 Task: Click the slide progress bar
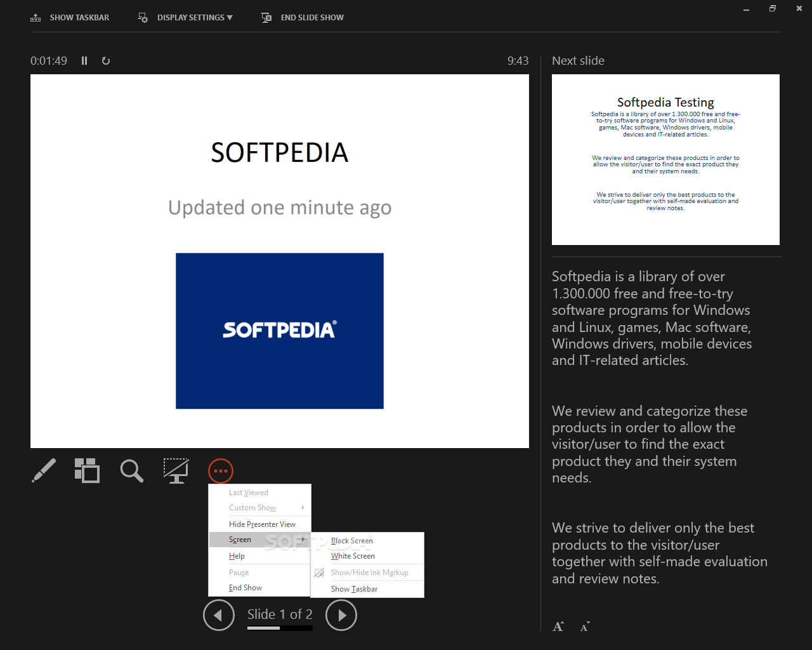pos(280,628)
